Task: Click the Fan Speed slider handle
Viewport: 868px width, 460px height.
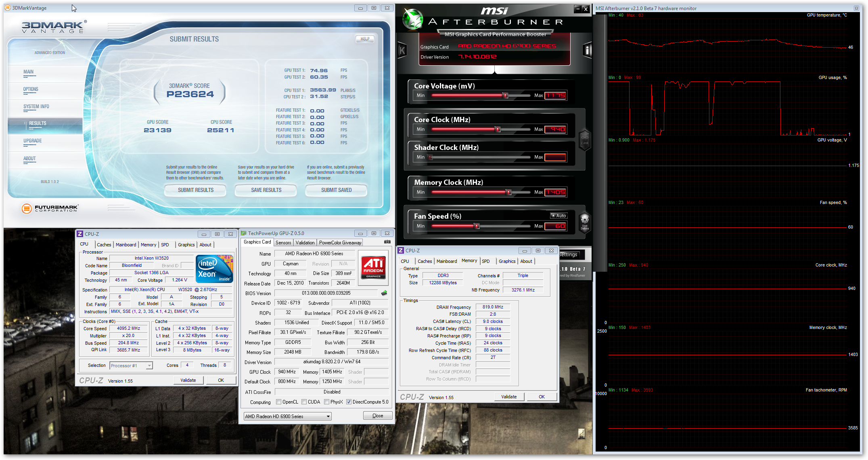Action: (477, 226)
